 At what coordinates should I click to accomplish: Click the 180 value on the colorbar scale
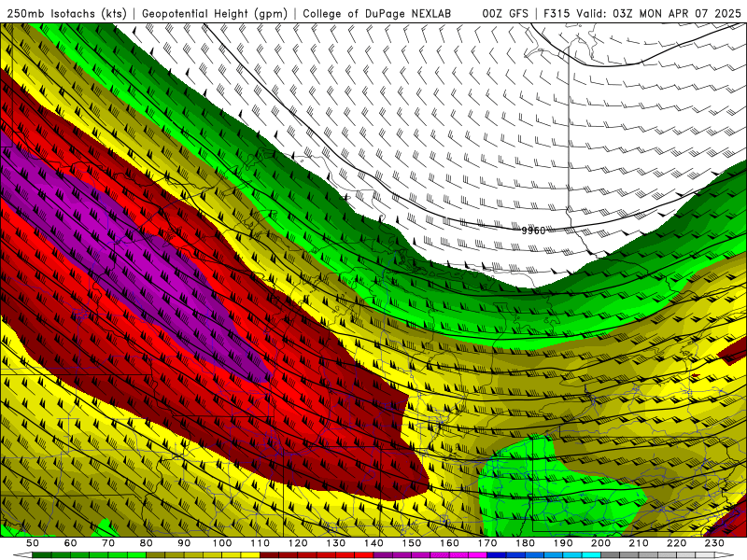click(525, 543)
